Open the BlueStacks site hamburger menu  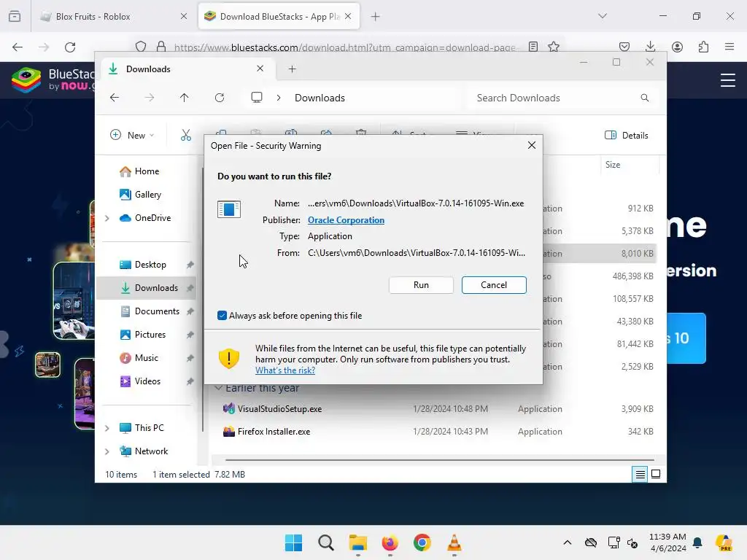[727, 80]
